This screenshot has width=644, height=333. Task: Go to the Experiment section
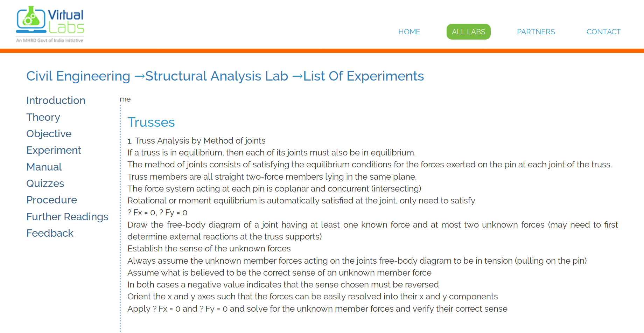(54, 150)
